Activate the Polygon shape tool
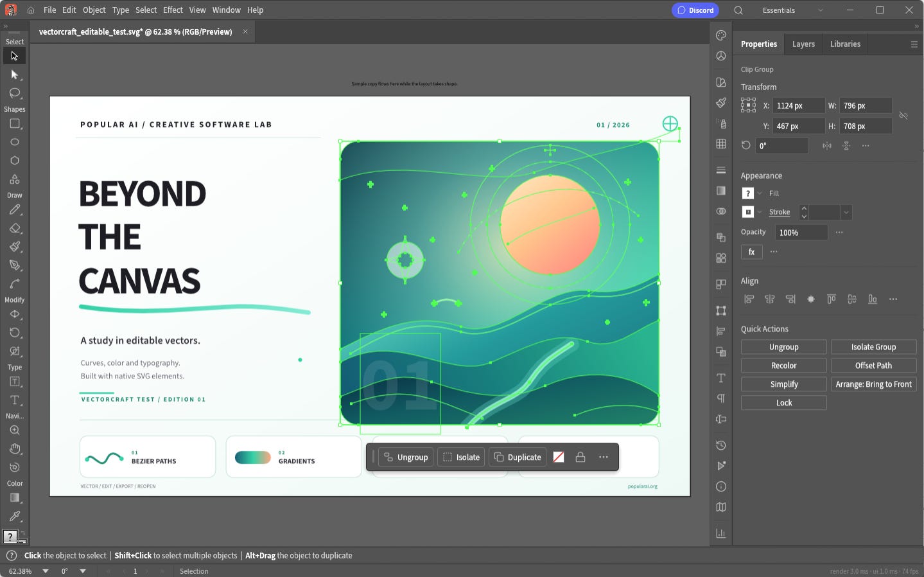This screenshot has height=577, width=924. [15, 161]
